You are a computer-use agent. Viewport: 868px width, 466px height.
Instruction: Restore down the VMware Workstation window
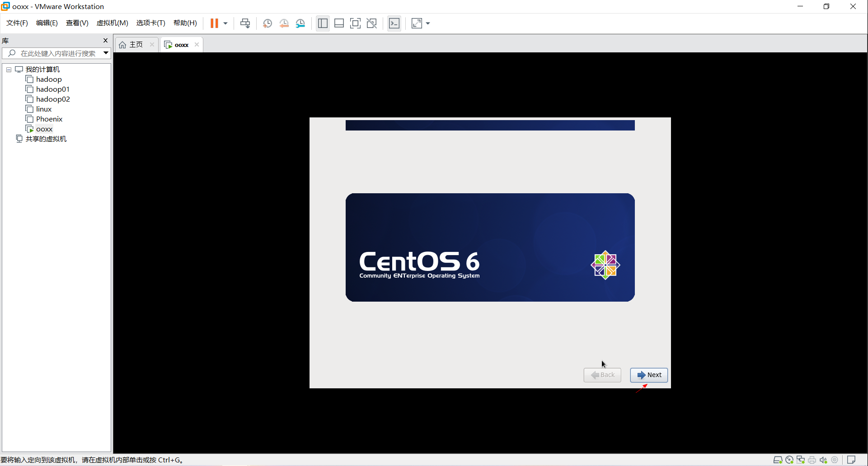[x=826, y=6]
